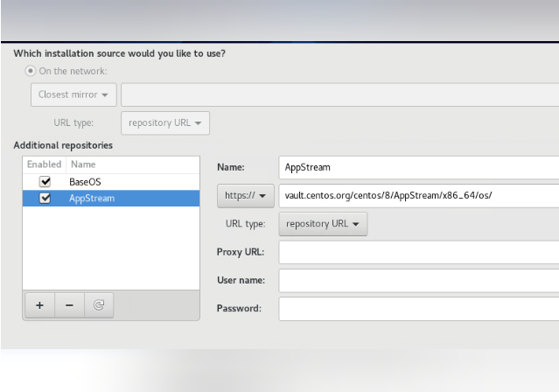Click the Which installation source question text
The height and width of the screenshot is (392, 559).
coord(120,53)
